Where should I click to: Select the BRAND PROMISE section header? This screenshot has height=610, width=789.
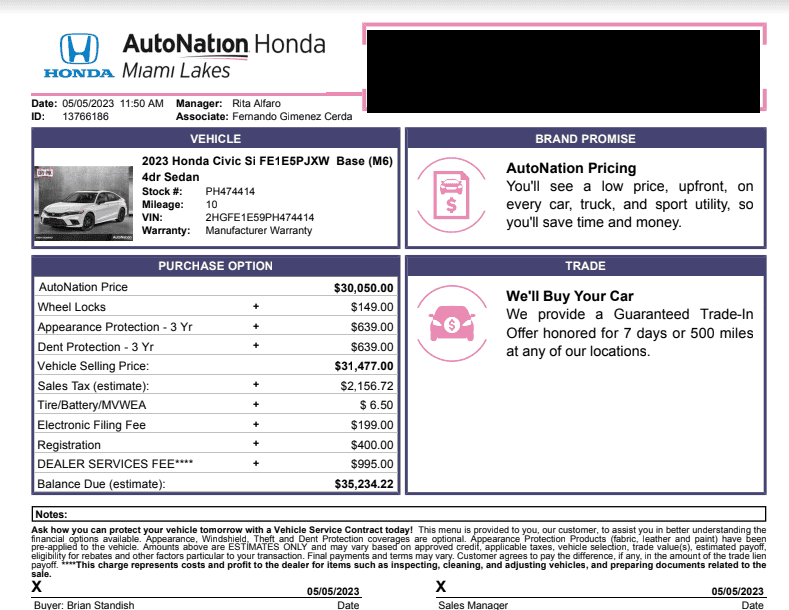(585, 139)
